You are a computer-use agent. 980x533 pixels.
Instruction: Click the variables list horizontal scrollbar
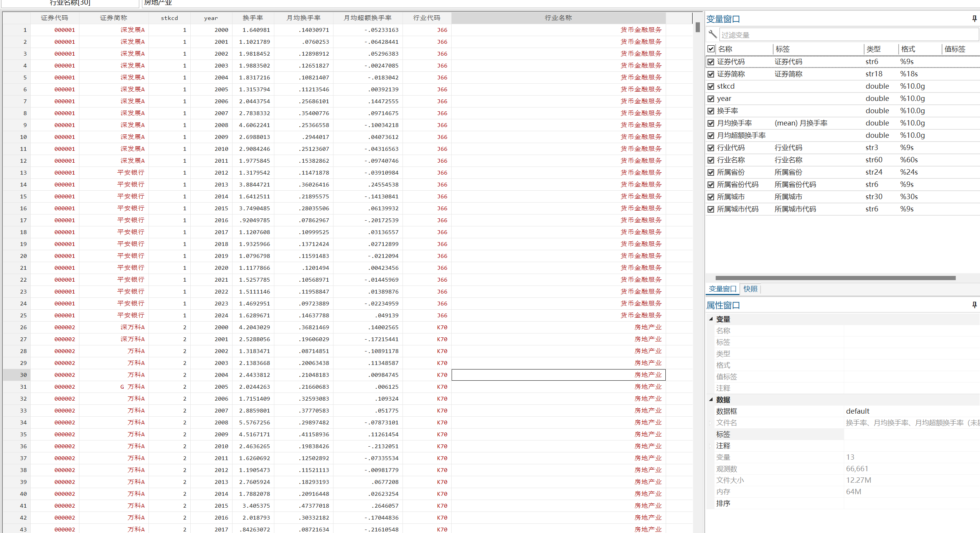[x=835, y=278]
